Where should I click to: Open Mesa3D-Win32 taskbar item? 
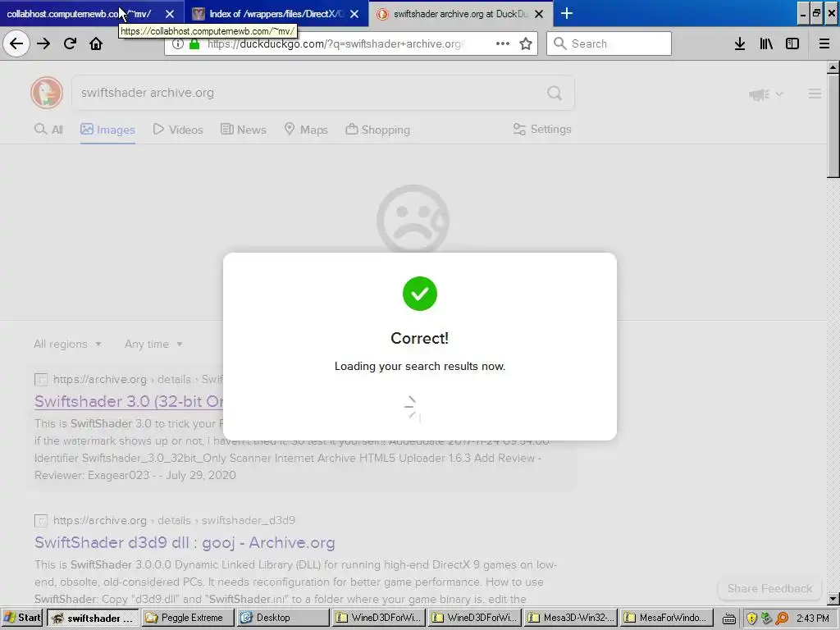pyautogui.click(x=571, y=618)
